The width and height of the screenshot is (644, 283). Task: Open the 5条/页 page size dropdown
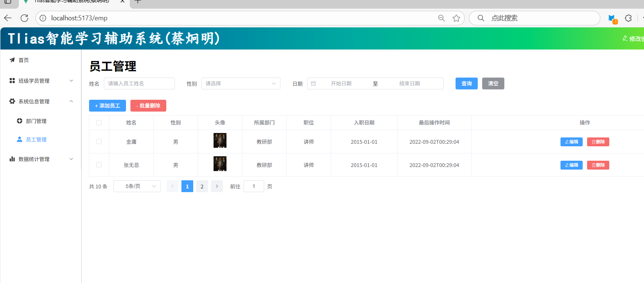[137, 186]
